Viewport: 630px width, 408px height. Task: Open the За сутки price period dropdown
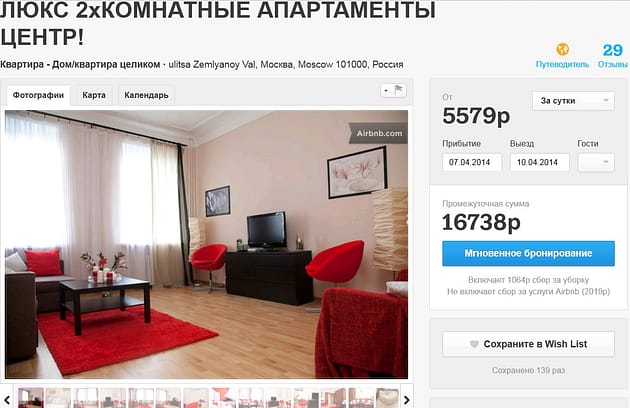pos(573,101)
